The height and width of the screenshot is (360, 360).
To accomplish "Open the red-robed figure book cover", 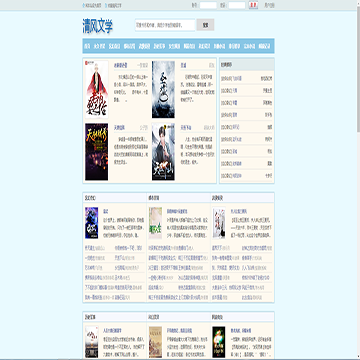I will 97,89.
